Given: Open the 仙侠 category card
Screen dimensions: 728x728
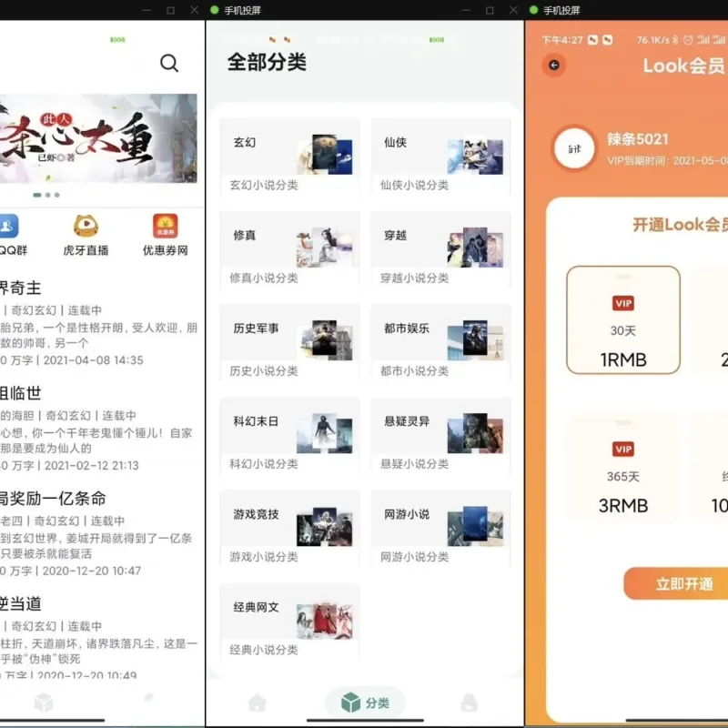Looking at the screenshot, I should (440, 156).
